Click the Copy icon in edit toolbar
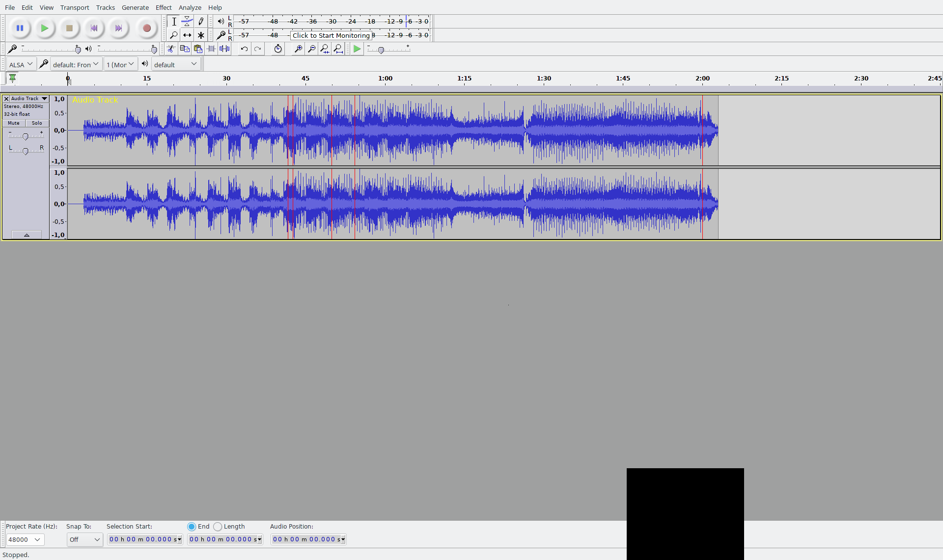The height and width of the screenshot is (560, 943). (185, 49)
